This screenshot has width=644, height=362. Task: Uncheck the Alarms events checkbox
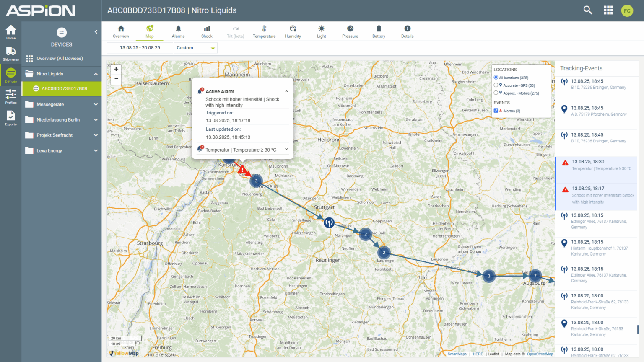[x=496, y=111]
